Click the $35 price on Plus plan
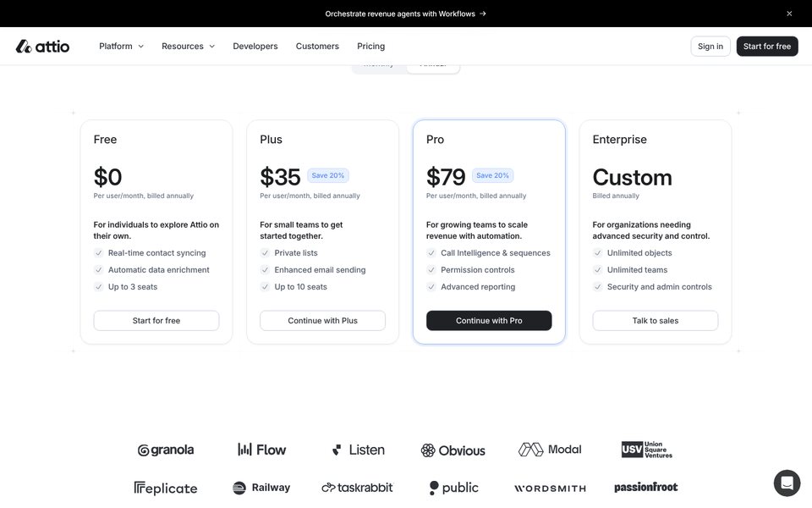This screenshot has width=812, height=508. pos(280,177)
